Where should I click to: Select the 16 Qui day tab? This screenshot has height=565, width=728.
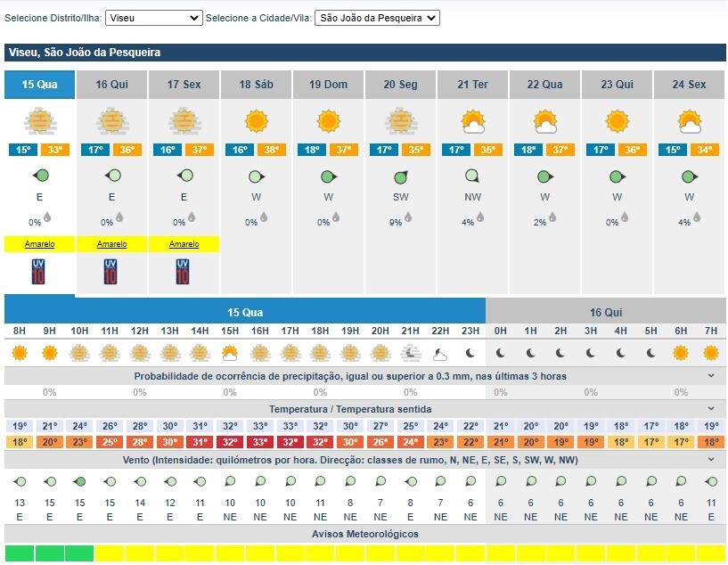tap(112, 85)
